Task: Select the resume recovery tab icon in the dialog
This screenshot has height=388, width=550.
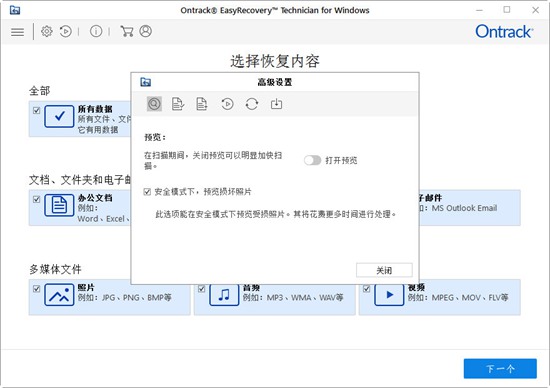Action: point(227,104)
